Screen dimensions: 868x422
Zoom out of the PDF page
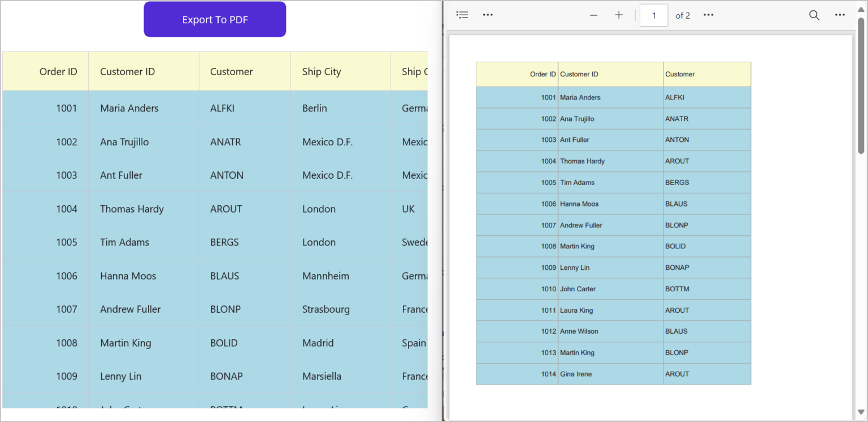(x=593, y=15)
